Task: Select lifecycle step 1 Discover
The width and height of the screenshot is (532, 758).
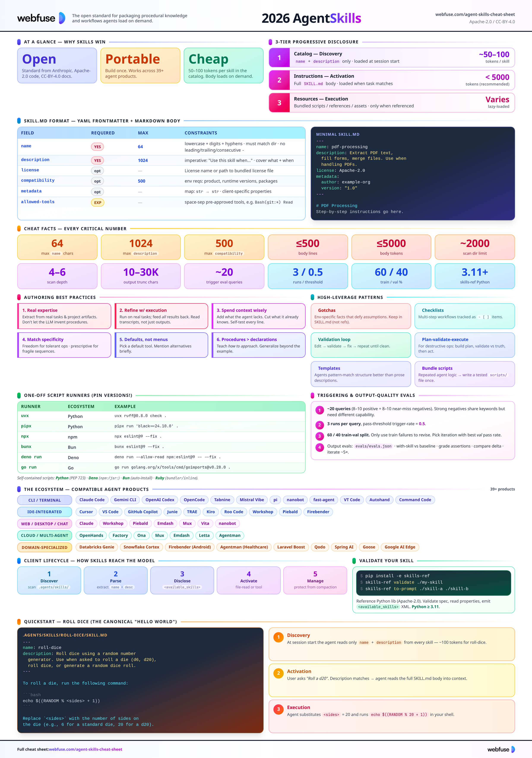Action: pyautogui.click(x=49, y=580)
